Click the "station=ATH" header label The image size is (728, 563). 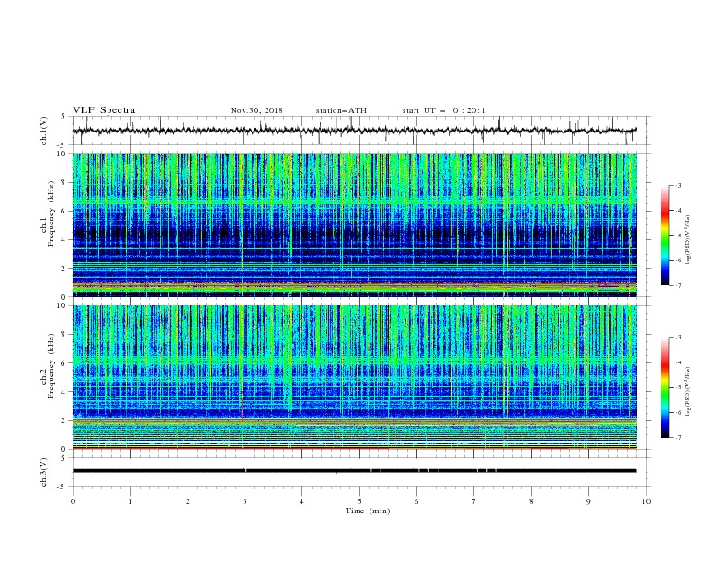(x=341, y=110)
